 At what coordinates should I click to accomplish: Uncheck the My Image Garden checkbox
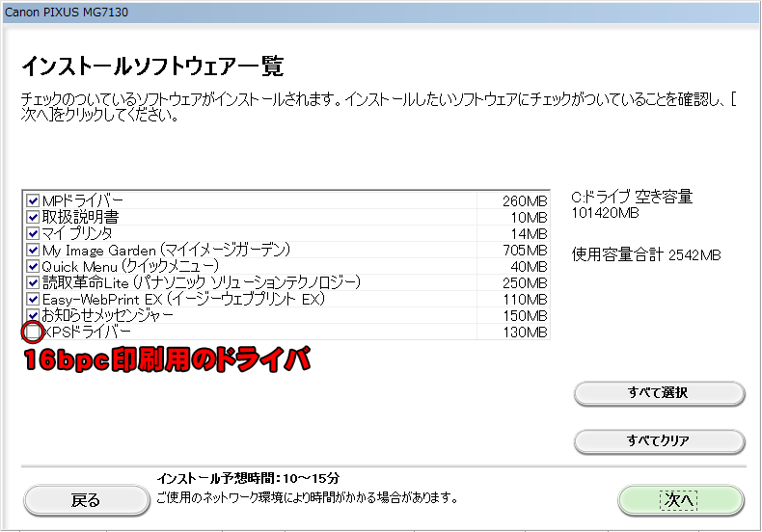coord(33,250)
